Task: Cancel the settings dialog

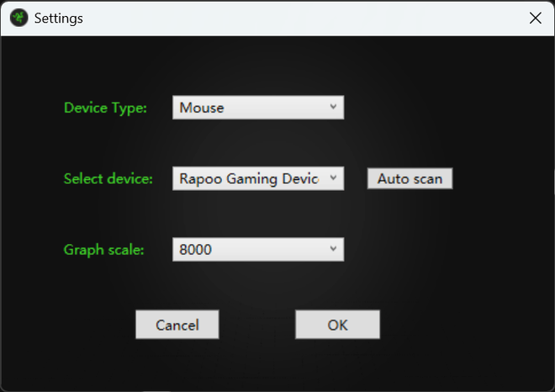Action: (x=177, y=325)
